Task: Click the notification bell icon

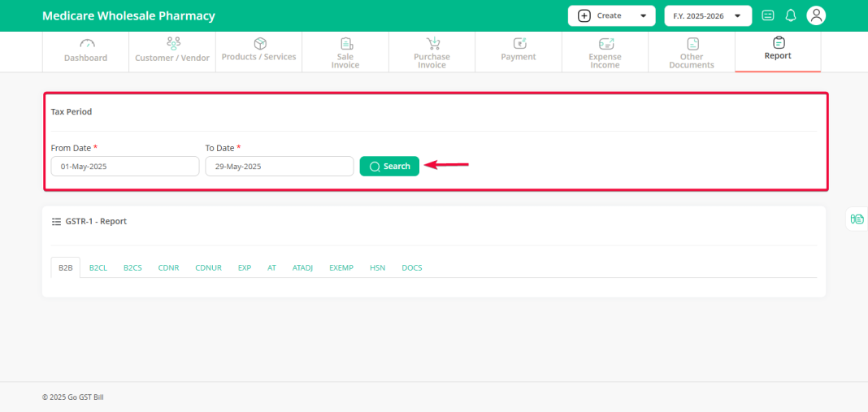Action: 790,15
